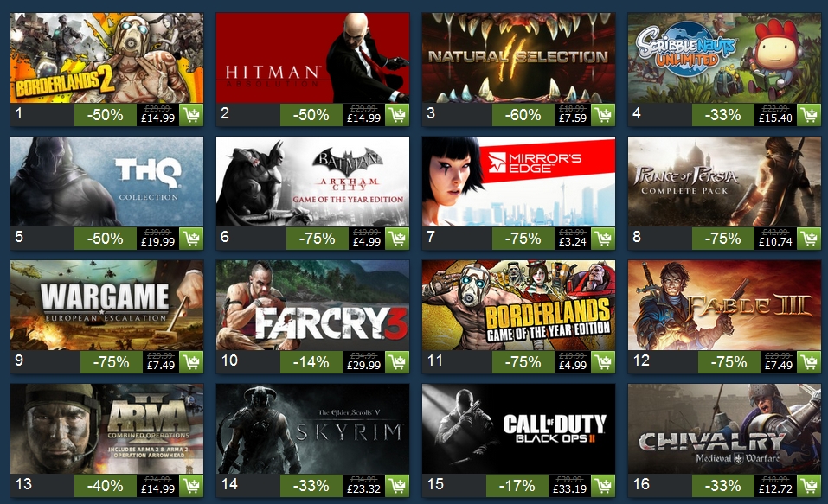The image size is (828, 504).
Task: Add Call of Duty Black Ops II to cart
Action: (603, 486)
